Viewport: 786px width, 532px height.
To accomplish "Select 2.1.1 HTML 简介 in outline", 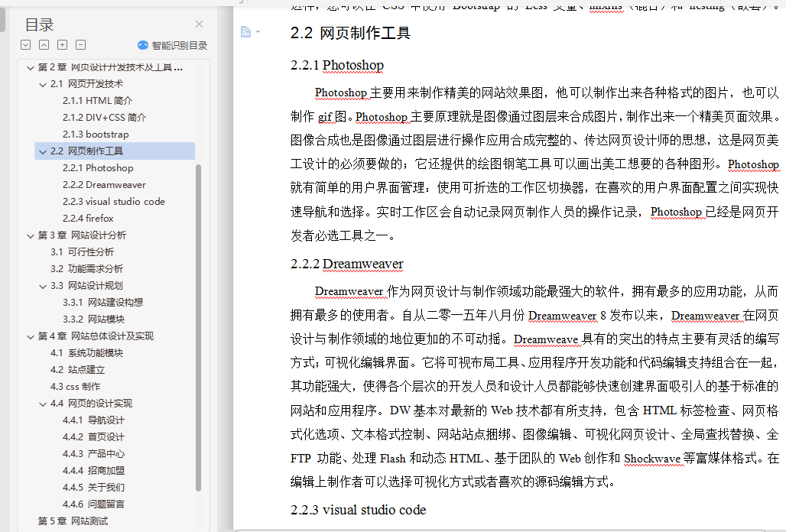I will click(97, 101).
